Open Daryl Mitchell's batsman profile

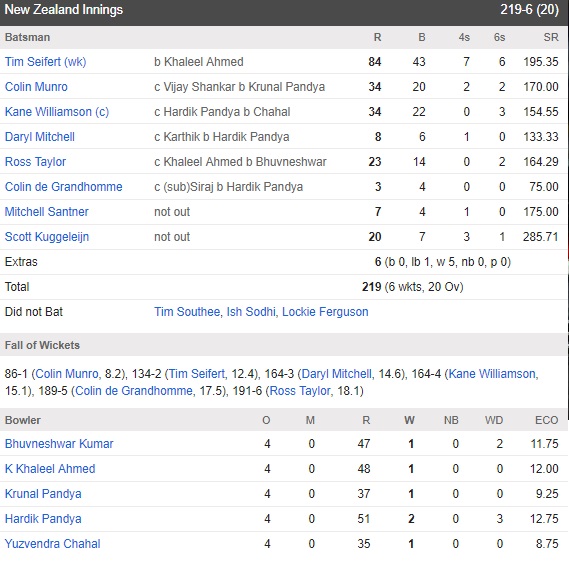click(x=40, y=137)
